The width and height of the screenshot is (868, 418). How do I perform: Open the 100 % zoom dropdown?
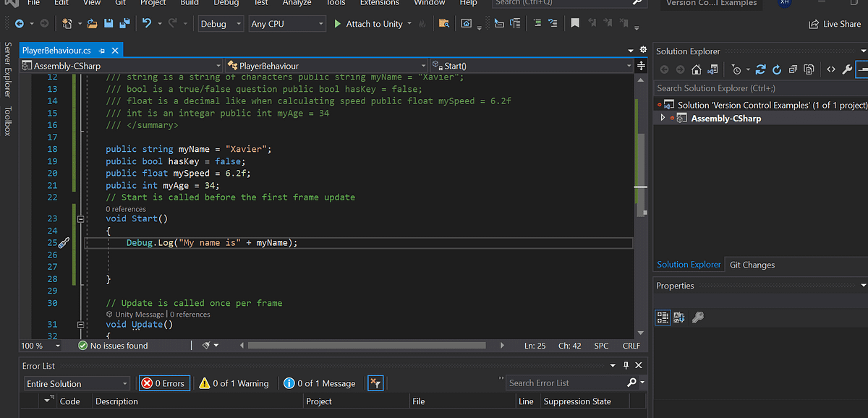coord(41,346)
